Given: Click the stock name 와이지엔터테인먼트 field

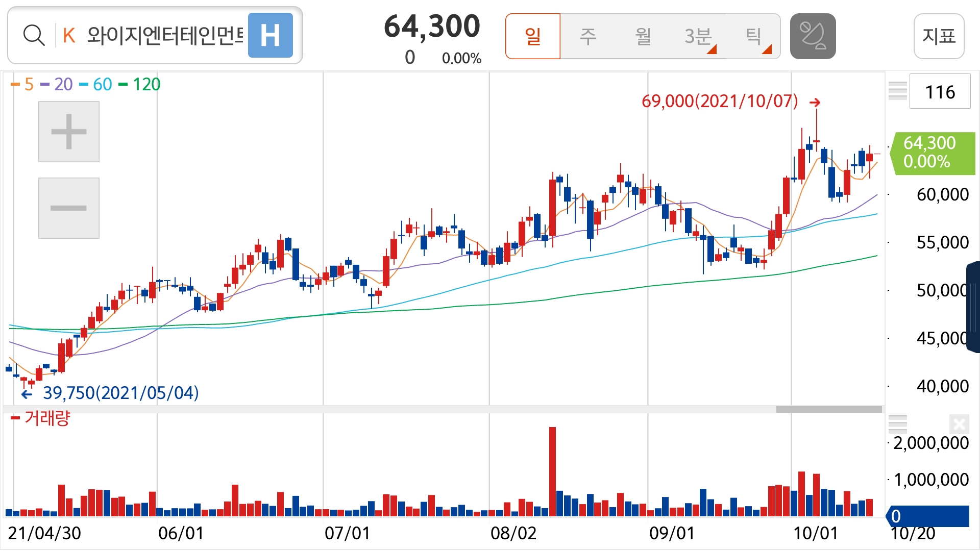Looking at the screenshot, I should pos(164,36).
